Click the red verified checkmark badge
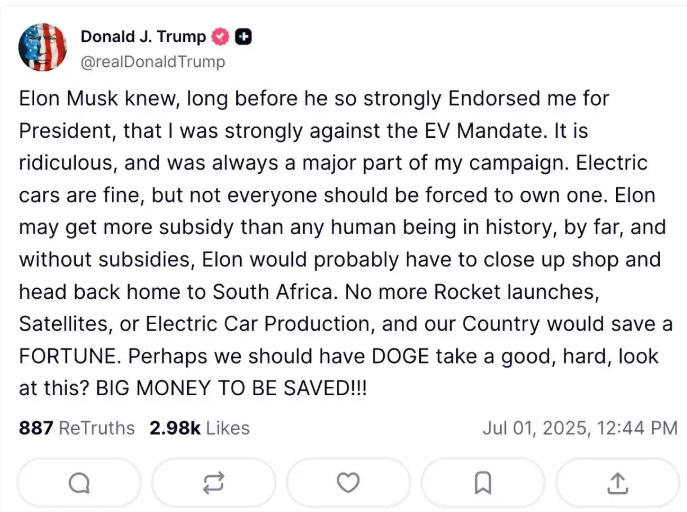Screen dimensions: 687x512 pyautogui.click(x=220, y=37)
